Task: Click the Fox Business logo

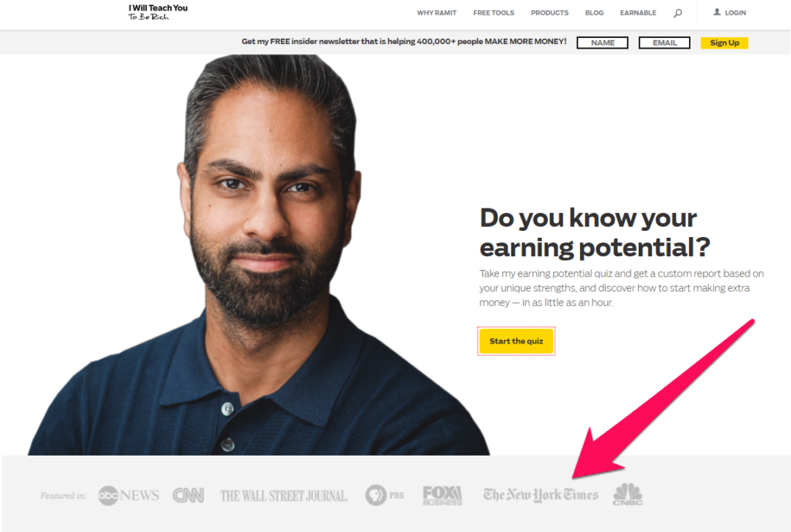Action: pyautogui.click(x=443, y=495)
